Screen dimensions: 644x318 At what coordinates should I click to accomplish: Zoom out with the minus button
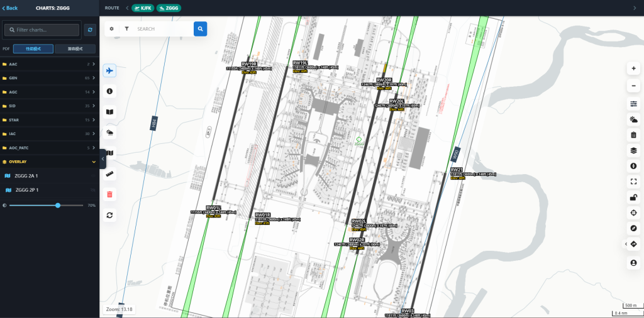click(633, 85)
